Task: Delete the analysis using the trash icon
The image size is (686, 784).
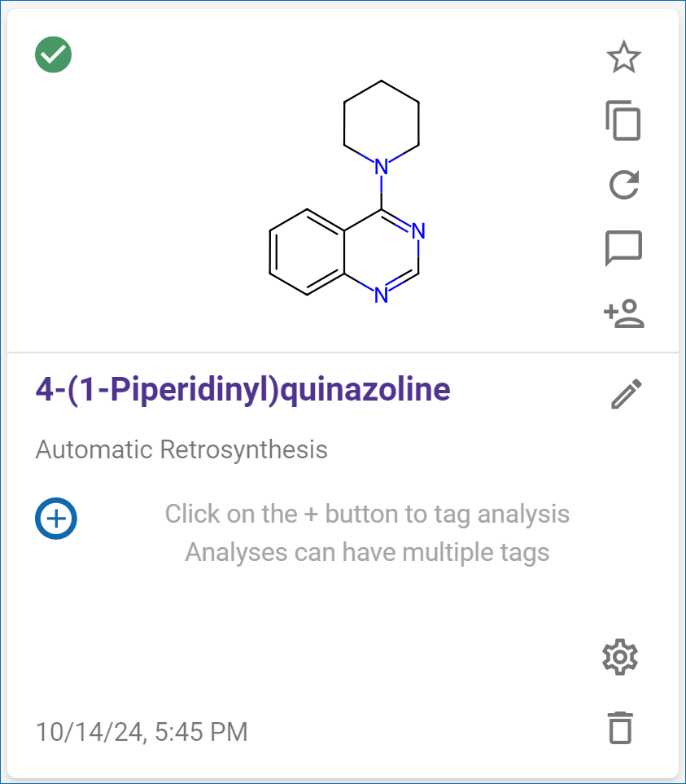Action: click(621, 728)
